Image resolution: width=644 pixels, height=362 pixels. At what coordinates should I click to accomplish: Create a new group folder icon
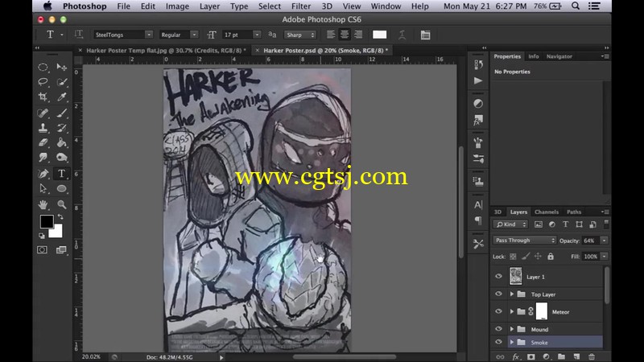(x=561, y=356)
